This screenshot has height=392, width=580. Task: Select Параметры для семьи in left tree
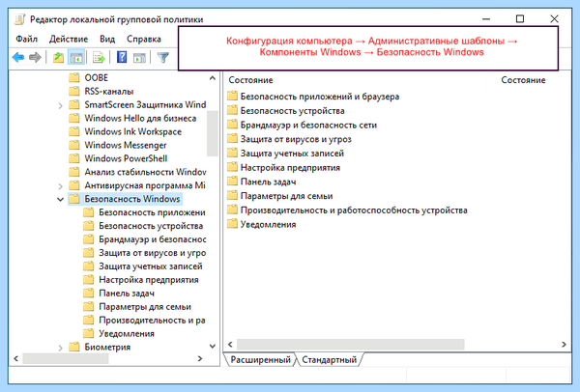point(145,307)
